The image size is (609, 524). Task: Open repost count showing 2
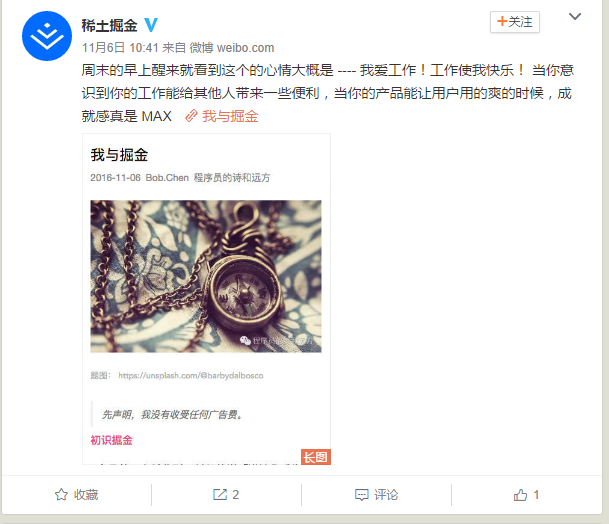tap(236, 495)
